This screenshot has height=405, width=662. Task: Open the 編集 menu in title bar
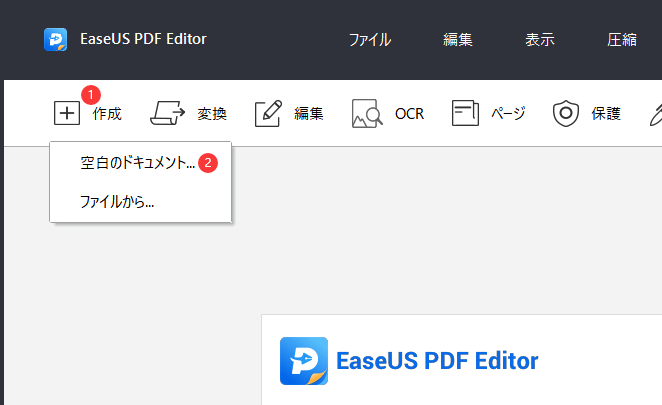click(x=458, y=40)
